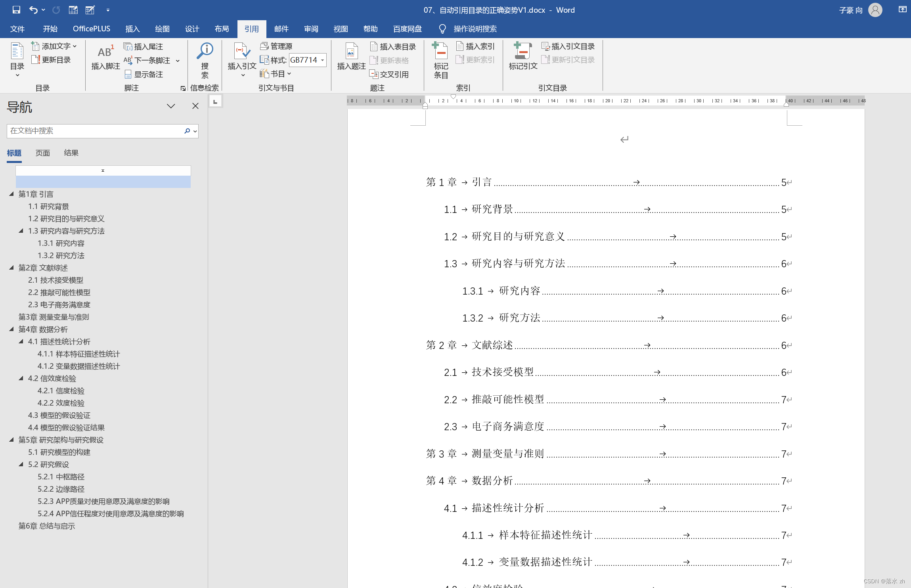Click the Insert Caption icon
911x588 pixels.
351,52
